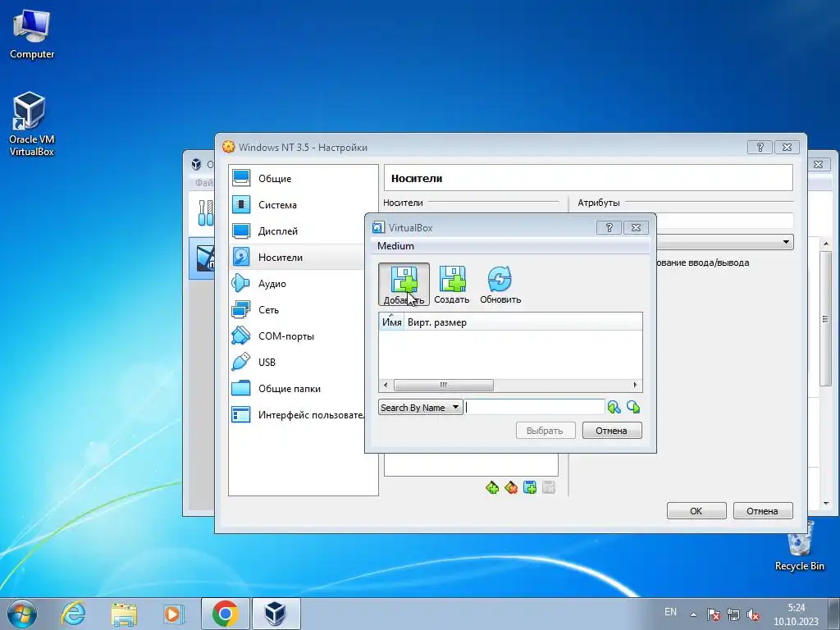
Task: Open Windows Media Player from taskbar
Action: (x=173, y=614)
